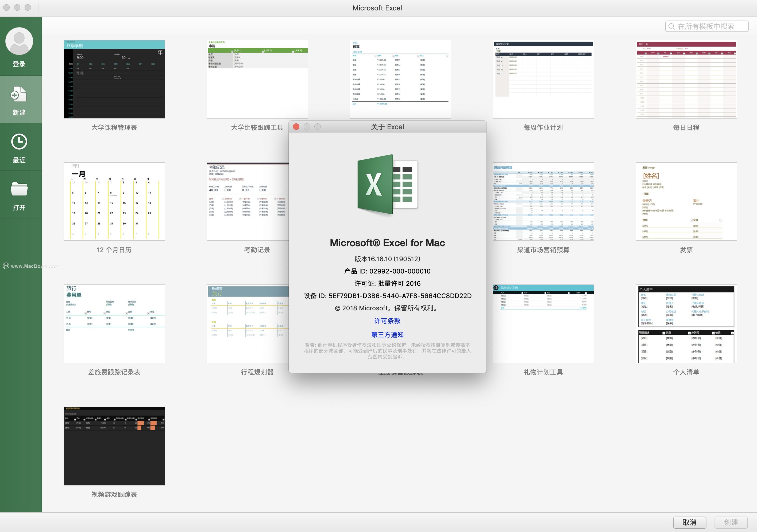Open the 第三方通知 third-party notices link

pos(387,335)
